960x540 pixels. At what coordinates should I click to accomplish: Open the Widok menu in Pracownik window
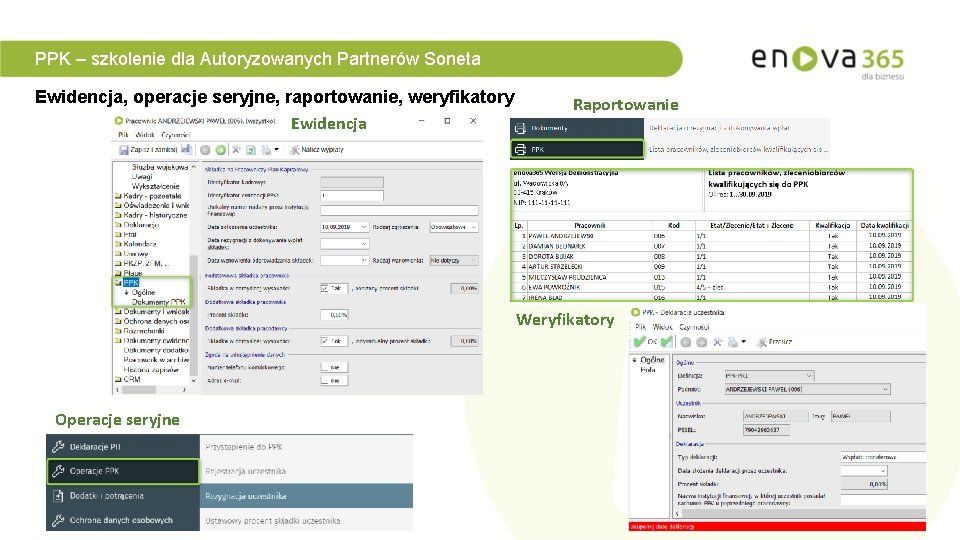[144, 135]
